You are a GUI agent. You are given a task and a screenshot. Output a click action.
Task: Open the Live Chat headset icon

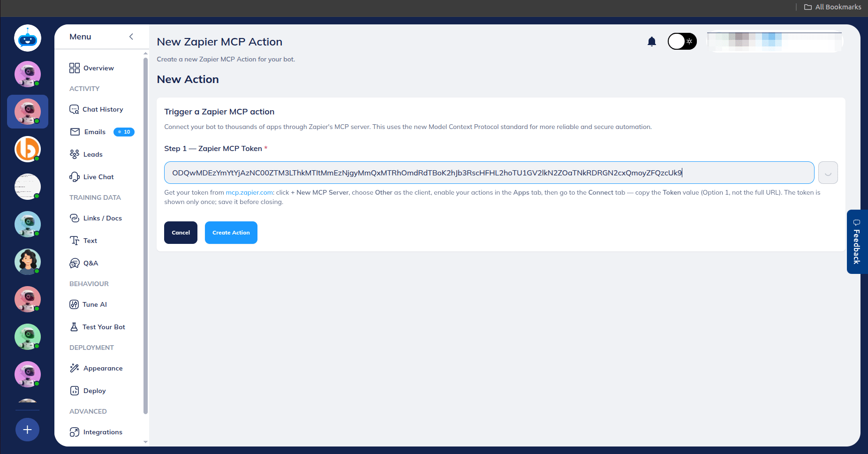(75, 177)
